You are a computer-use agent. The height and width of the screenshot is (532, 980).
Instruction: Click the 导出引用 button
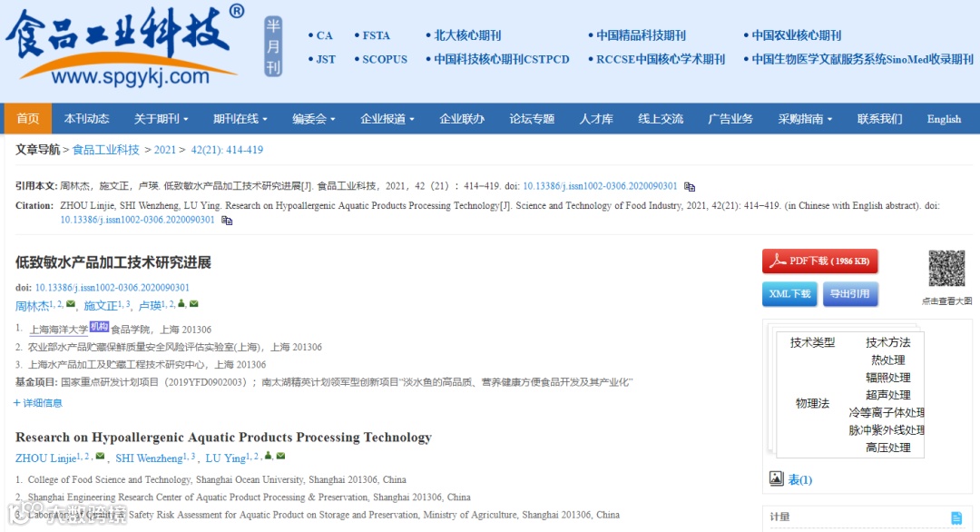click(850, 294)
